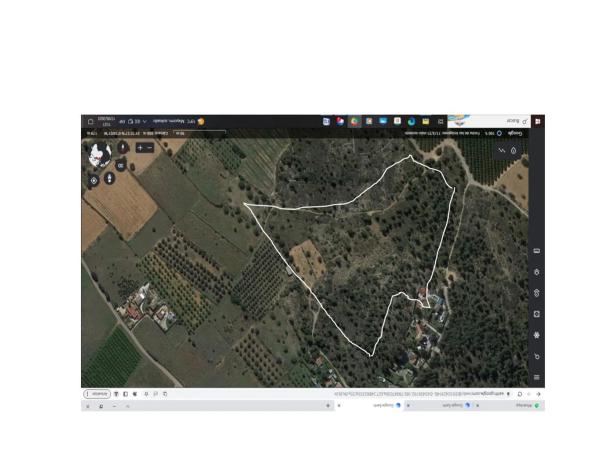Click the I'm Feeling Lucky dice icon

coord(537,314)
